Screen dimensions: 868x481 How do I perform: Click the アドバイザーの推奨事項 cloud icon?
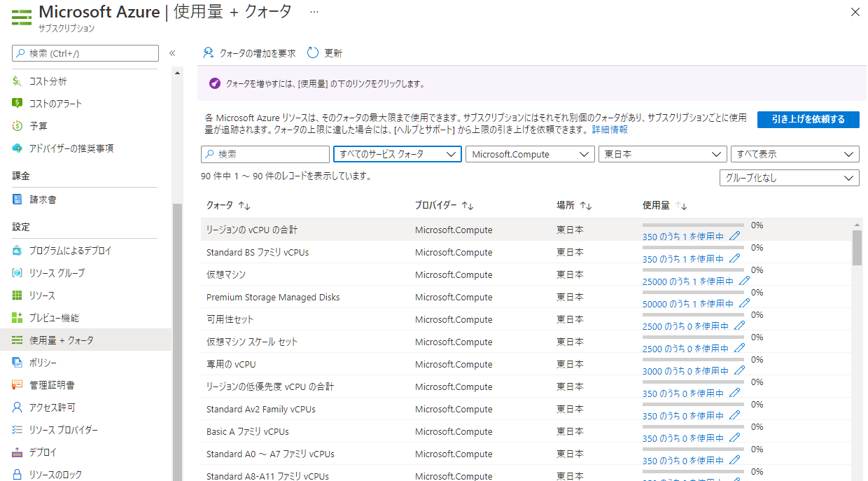pyautogui.click(x=17, y=148)
